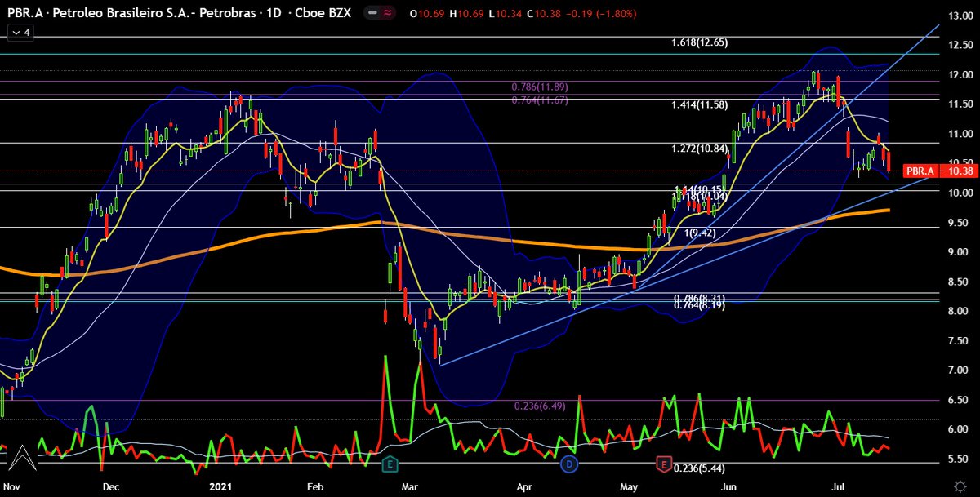Viewport: 980px width, 497px height.
Task: Click the 0.236(5.44) Fibonacci level label
Action: [699, 468]
